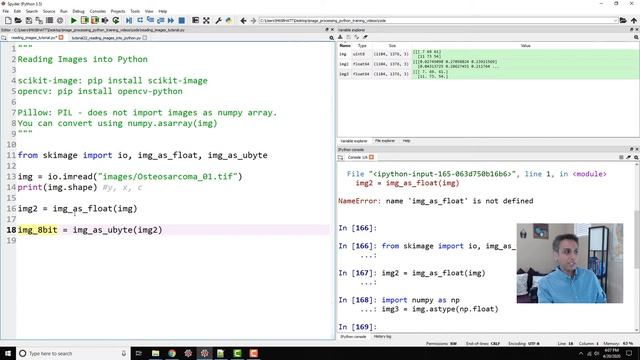Open file using the folder toolbar icon
The height and width of the screenshot is (360, 640).
[x=18, y=20]
